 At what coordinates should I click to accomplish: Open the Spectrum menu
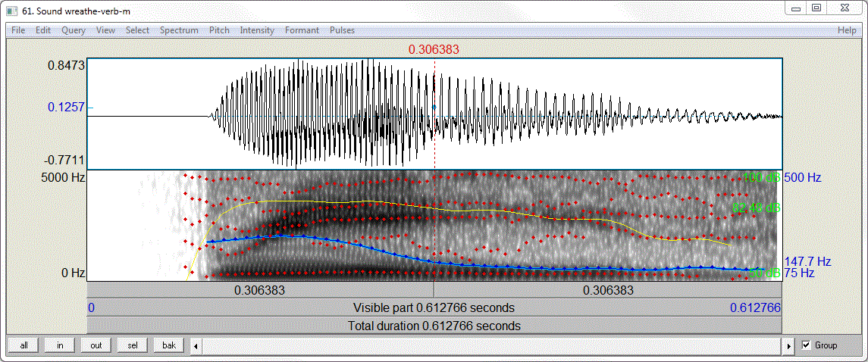click(179, 30)
